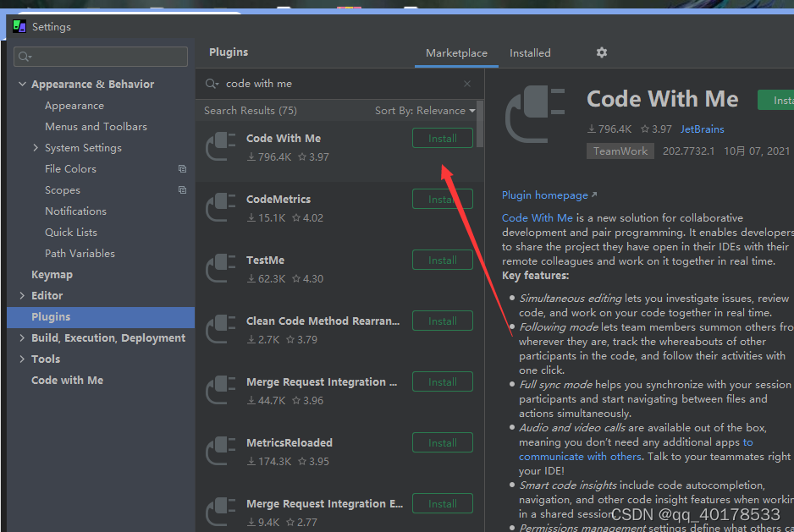This screenshot has height=532, width=794.
Task: Click the TestMe plugin icon
Action: pos(221,268)
